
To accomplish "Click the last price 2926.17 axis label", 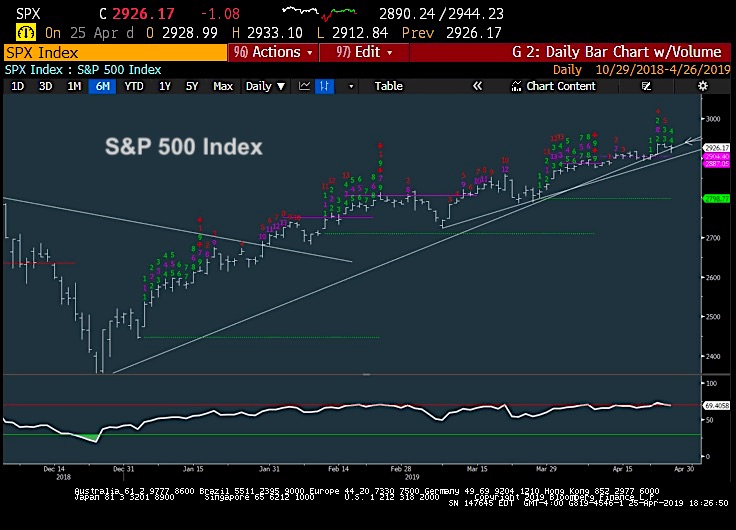I will point(716,148).
